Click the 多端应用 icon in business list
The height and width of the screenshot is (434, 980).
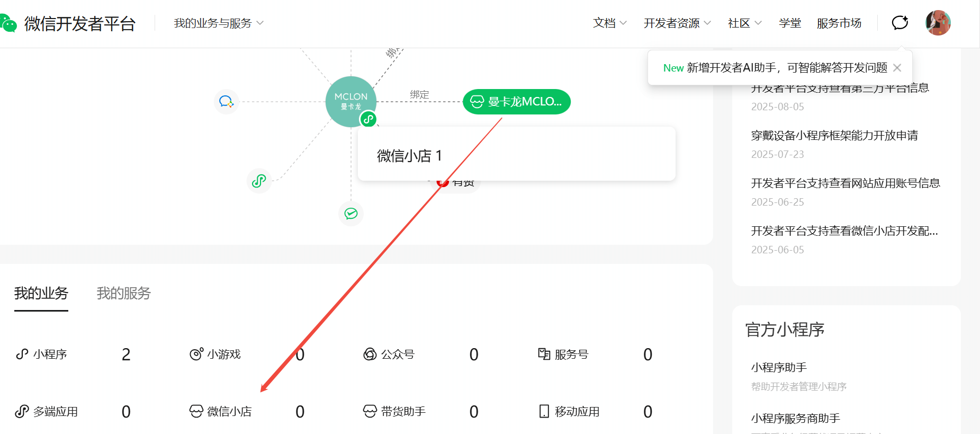coord(22,411)
